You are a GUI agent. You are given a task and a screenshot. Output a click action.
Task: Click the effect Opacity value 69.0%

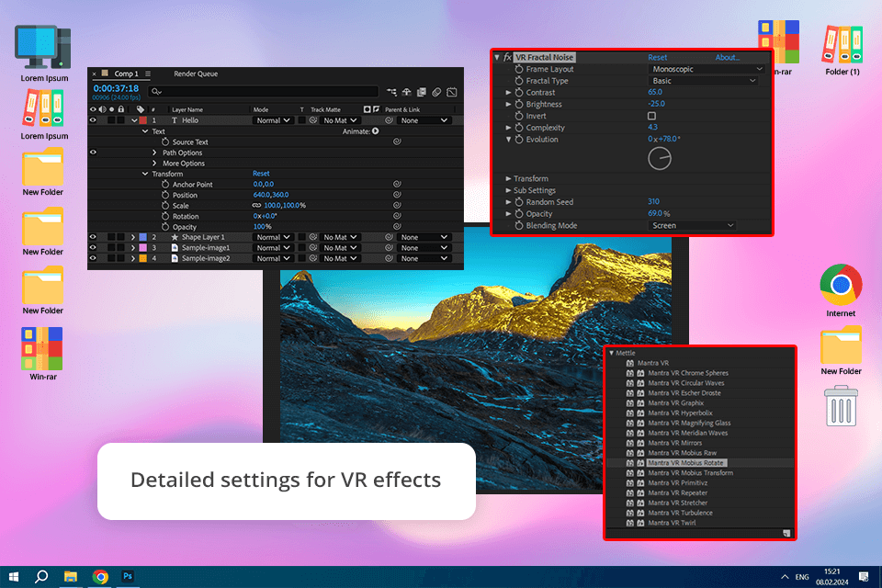[659, 214]
